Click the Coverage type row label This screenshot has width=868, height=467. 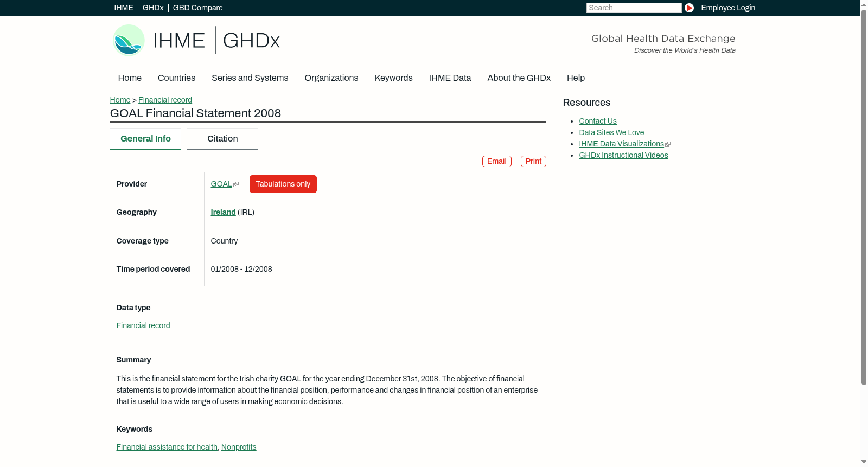point(142,241)
